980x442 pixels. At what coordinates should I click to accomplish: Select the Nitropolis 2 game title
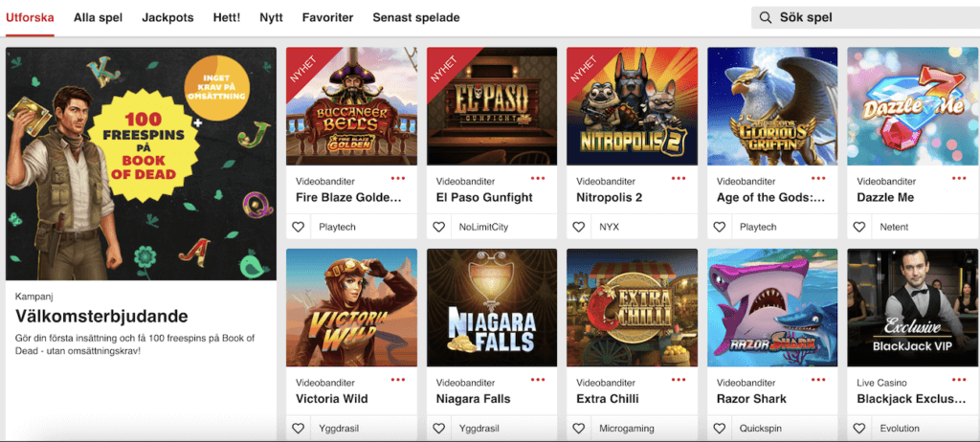(x=610, y=197)
